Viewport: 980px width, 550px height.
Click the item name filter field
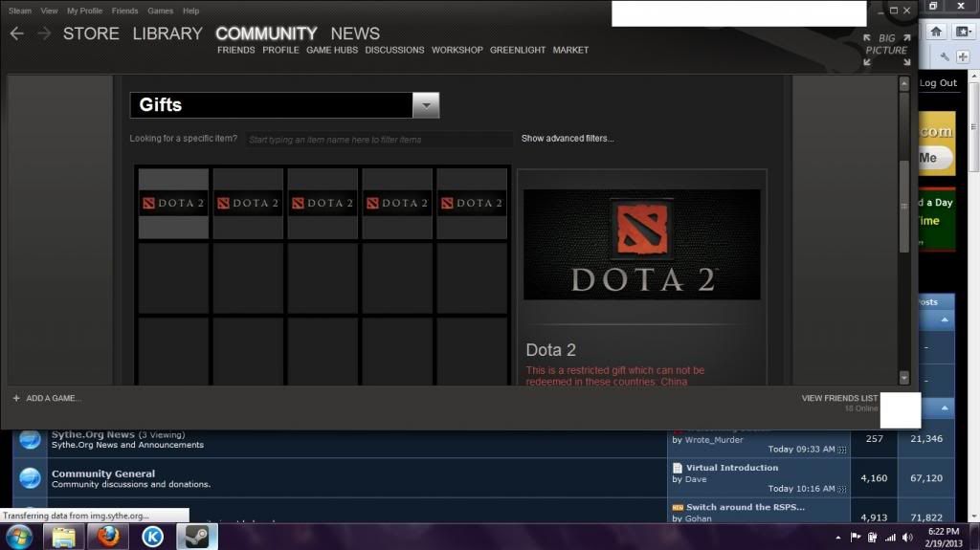(x=379, y=140)
